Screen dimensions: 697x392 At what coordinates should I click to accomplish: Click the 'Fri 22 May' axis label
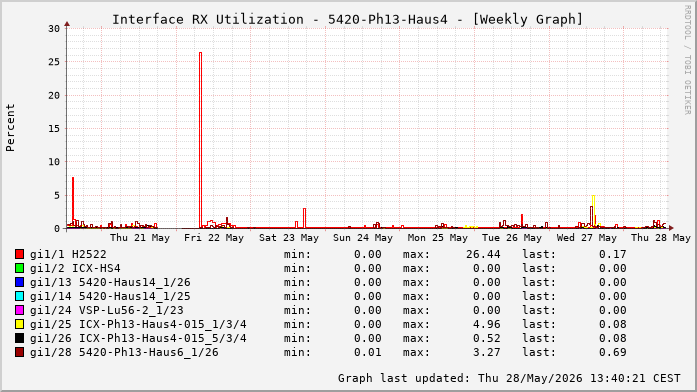click(214, 238)
